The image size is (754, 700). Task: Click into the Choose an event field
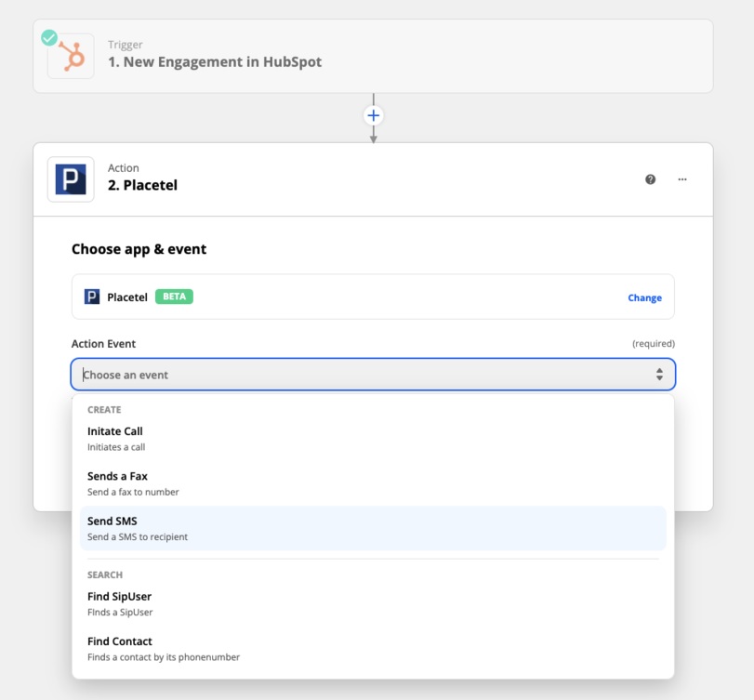point(373,374)
